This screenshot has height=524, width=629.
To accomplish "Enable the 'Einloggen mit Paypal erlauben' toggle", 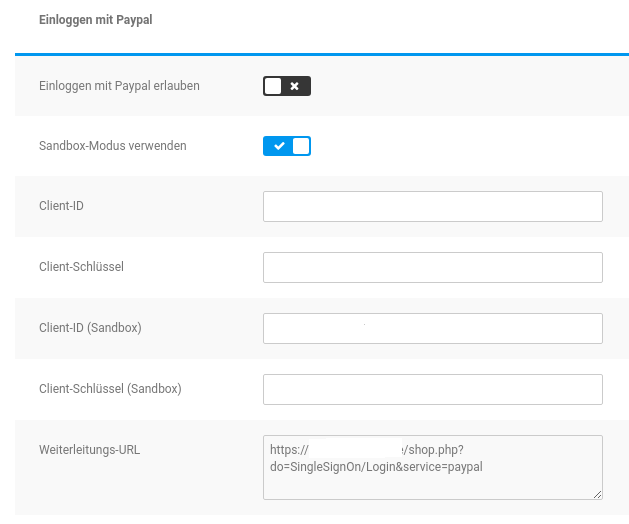I will click(x=287, y=86).
